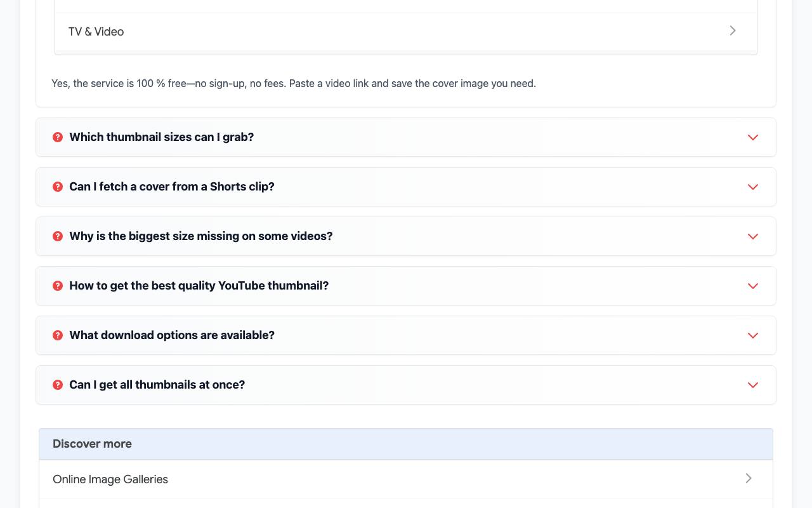812x508 pixels.
Task: Click 'What download options are available?' heading
Action: (172, 335)
